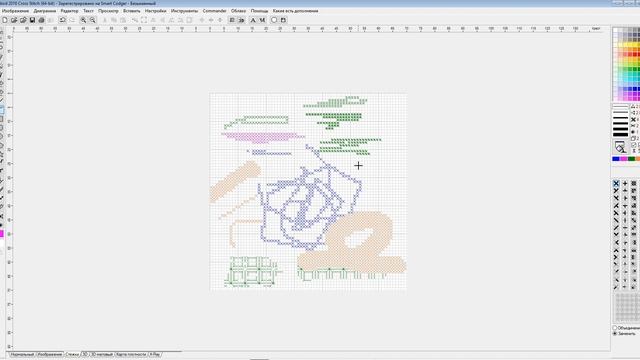This screenshot has width=640, height=360.
Task: Click the fill bucket icon below line thicknesses
Action: click(x=620, y=147)
